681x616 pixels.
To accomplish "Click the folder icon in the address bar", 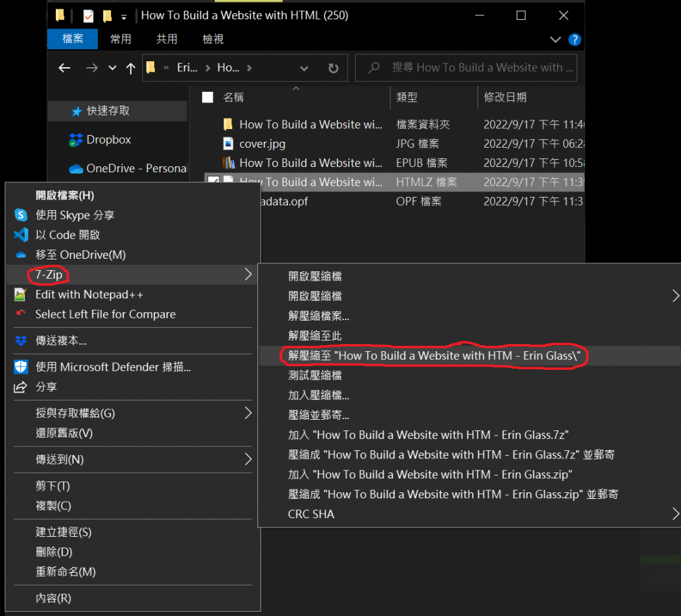I will [151, 67].
